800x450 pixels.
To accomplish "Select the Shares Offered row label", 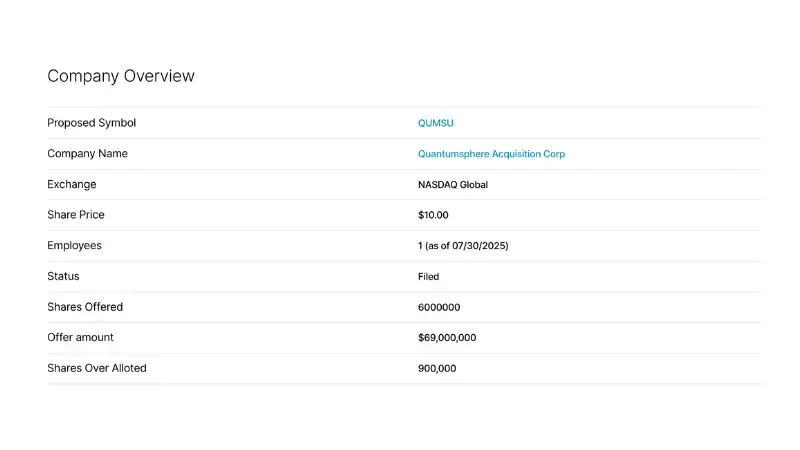I will tap(85, 307).
